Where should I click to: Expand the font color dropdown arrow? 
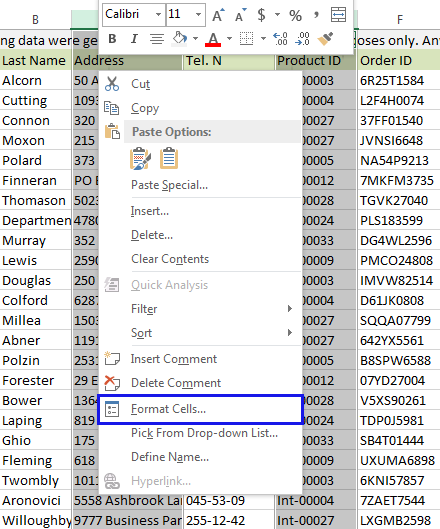tap(229, 39)
